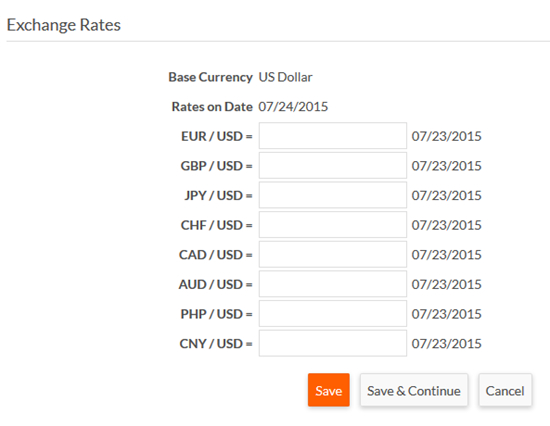The image size is (550, 426).
Task: Cancel the exchange rates form
Action: (505, 390)
